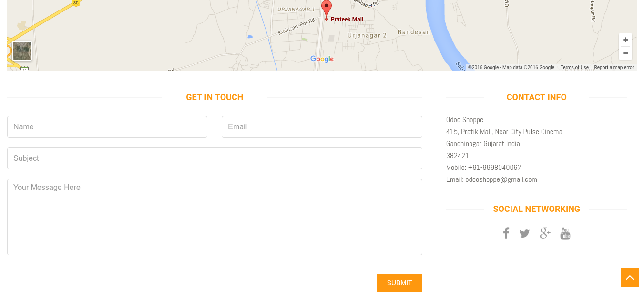644x294 pixels.
Task: Click the Prateek Mall map label
Action: [x=347, y=19]
